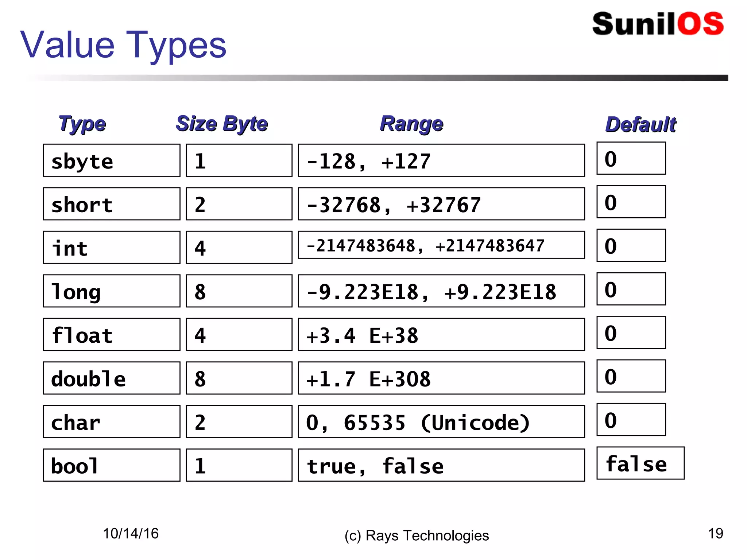Click the double type cell
This screenshot has height=560, width=747.
pyautogui.click(x=111, y=378)
